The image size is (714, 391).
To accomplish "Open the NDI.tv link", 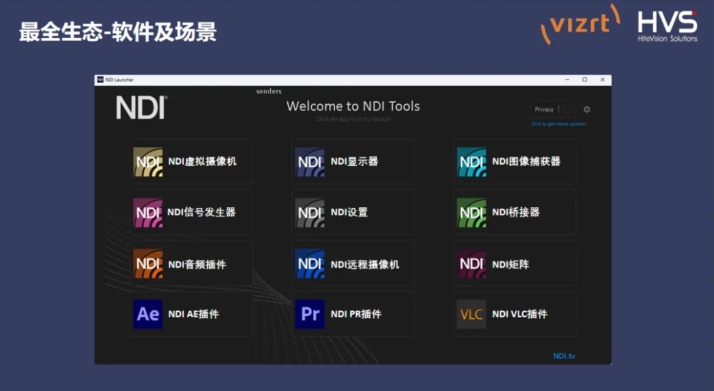I will point(564,356).
